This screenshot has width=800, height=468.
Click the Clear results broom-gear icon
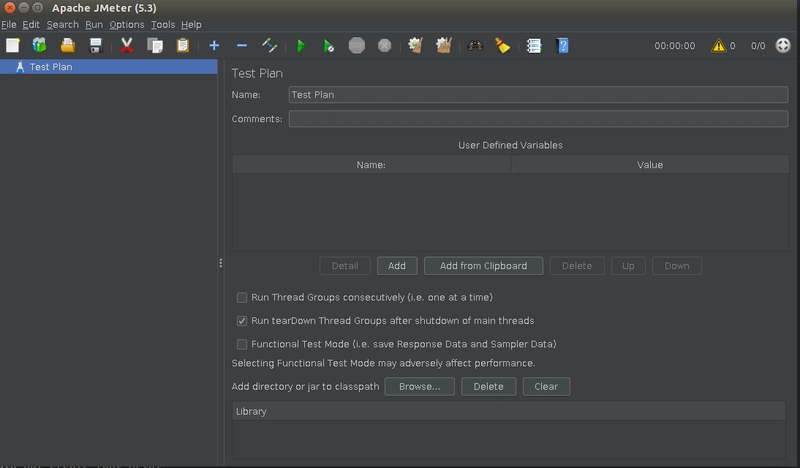point(415,45)
